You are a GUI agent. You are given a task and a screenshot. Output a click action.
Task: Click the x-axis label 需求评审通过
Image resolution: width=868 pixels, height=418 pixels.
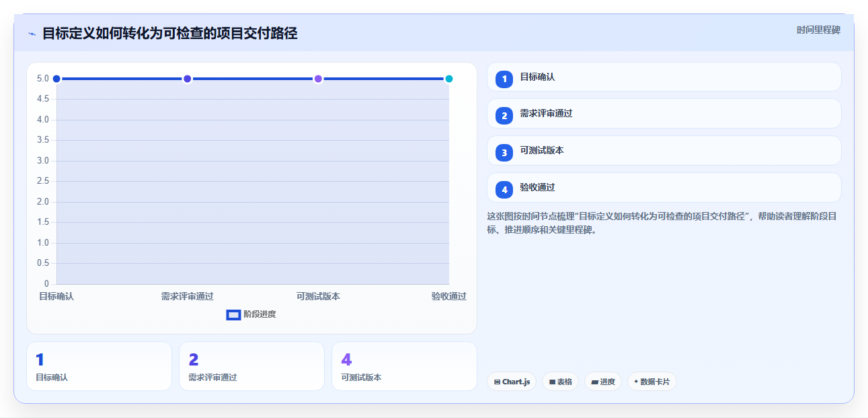[188, 296]
